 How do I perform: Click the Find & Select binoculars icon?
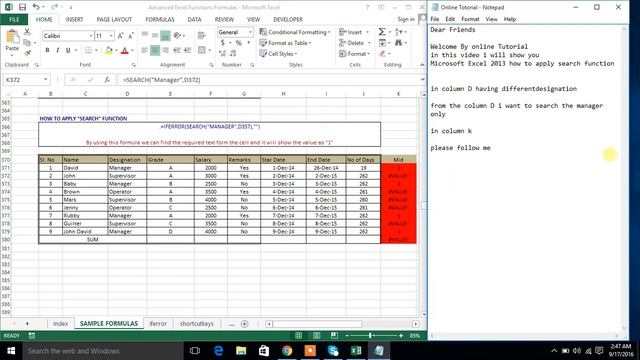pos(398,42)
